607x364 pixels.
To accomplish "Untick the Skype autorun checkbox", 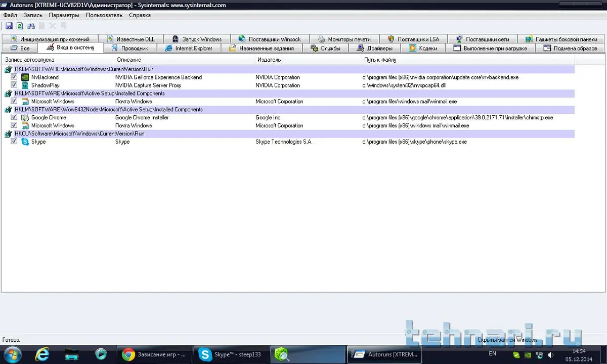I will [x=14, y=142].
